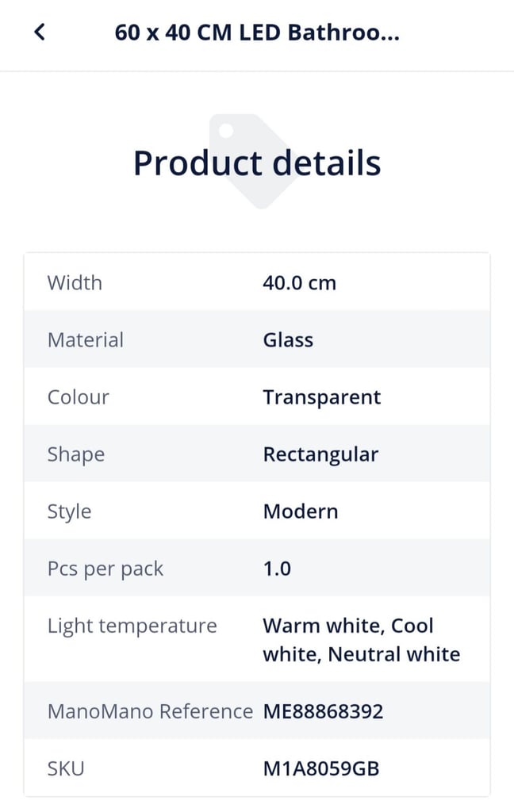Screen dimensions: 514x812
Task: Select the Material row label
Action: click(86, 340)
